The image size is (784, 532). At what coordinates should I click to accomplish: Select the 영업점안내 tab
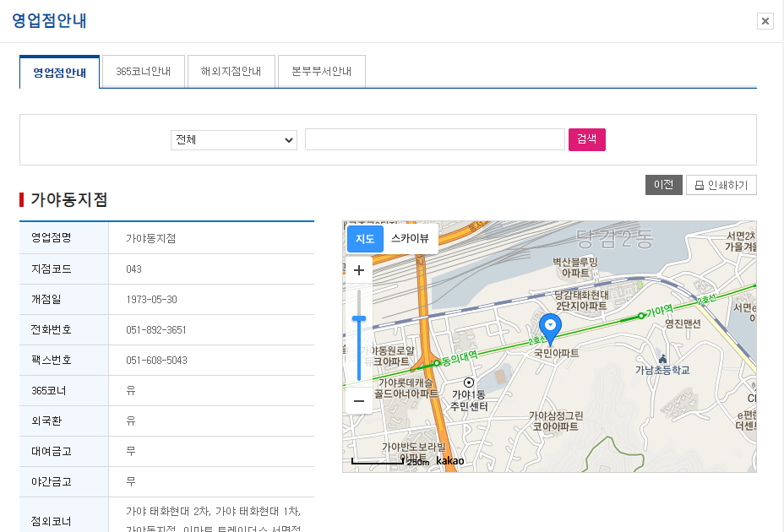pos(59,72)
